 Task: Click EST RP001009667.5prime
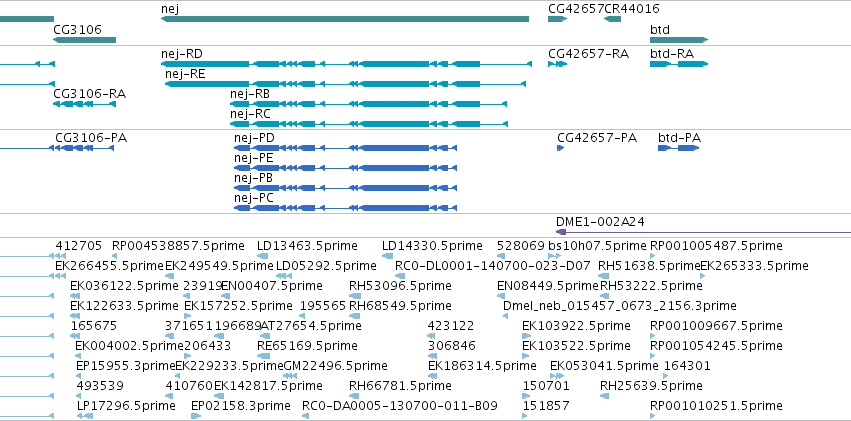click(716, 326)
